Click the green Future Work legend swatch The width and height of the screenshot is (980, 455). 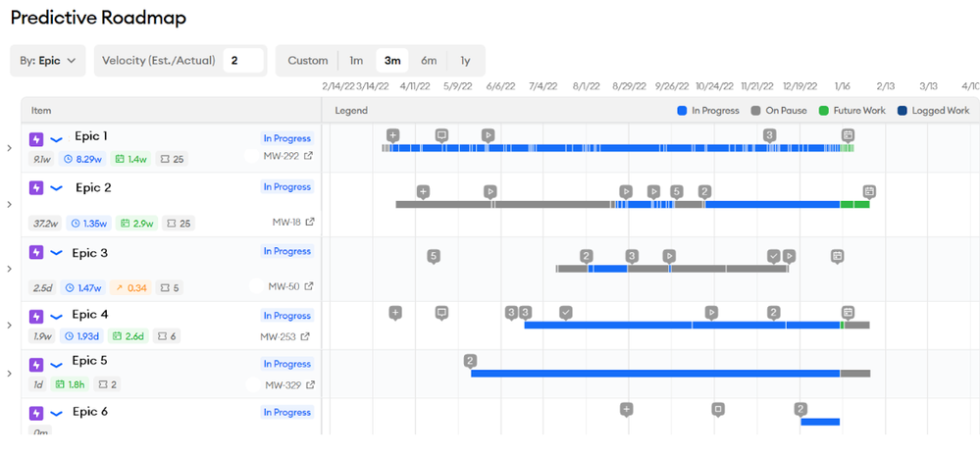[824, 111]
